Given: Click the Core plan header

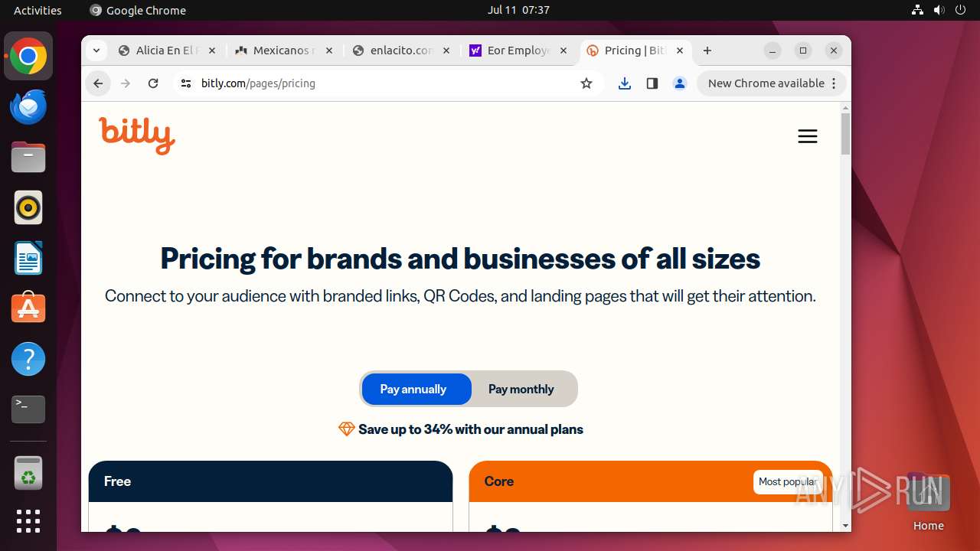Looking at the screenshot, I should [x=650, y=481].
